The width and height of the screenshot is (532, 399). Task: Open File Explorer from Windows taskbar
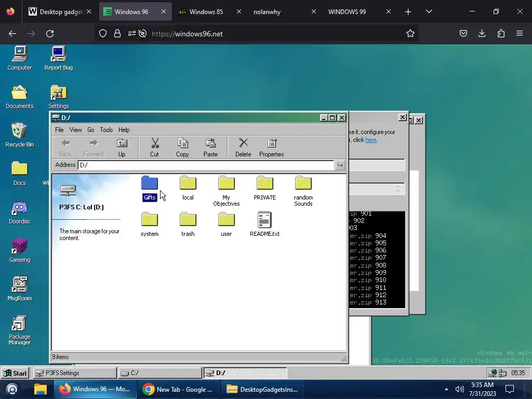click(x=41, y=389)
